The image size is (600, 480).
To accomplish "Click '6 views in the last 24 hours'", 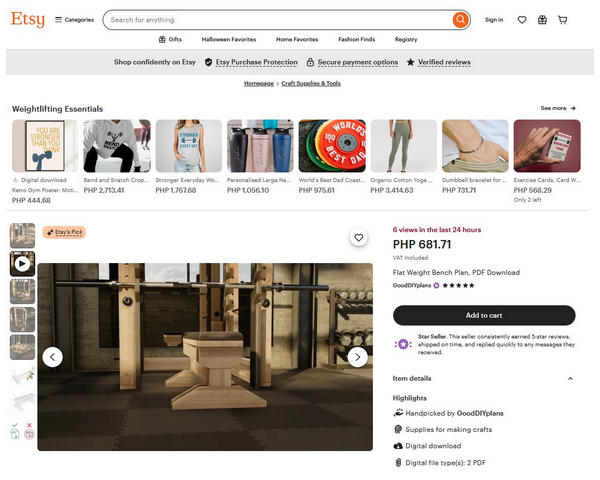I will (x=437, y=230).
